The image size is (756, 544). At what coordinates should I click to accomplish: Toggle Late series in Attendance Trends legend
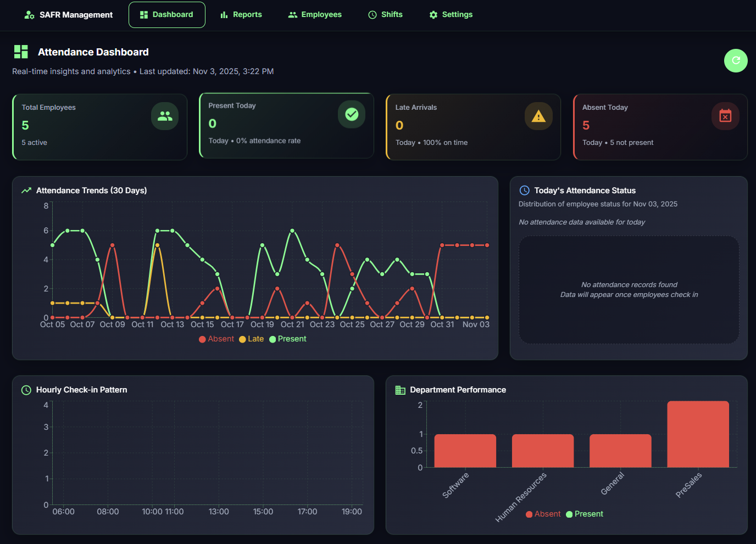point(251,339)
